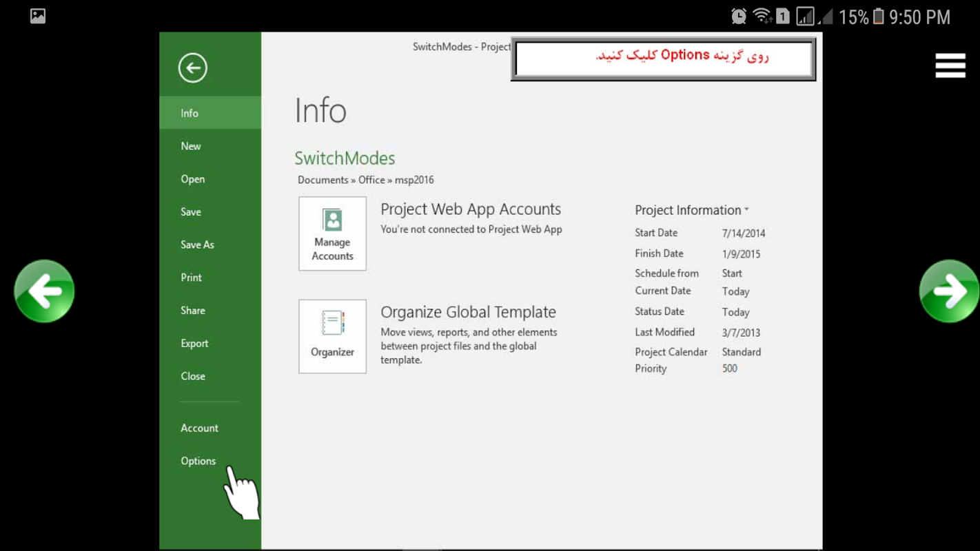Open the Organizer button
980x551 pixels.
[332, 336]
